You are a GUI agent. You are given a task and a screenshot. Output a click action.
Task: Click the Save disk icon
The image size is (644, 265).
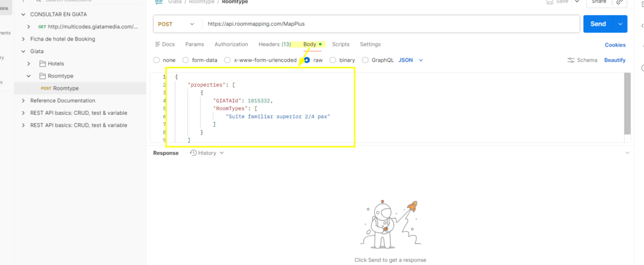[x=551, y=3]
